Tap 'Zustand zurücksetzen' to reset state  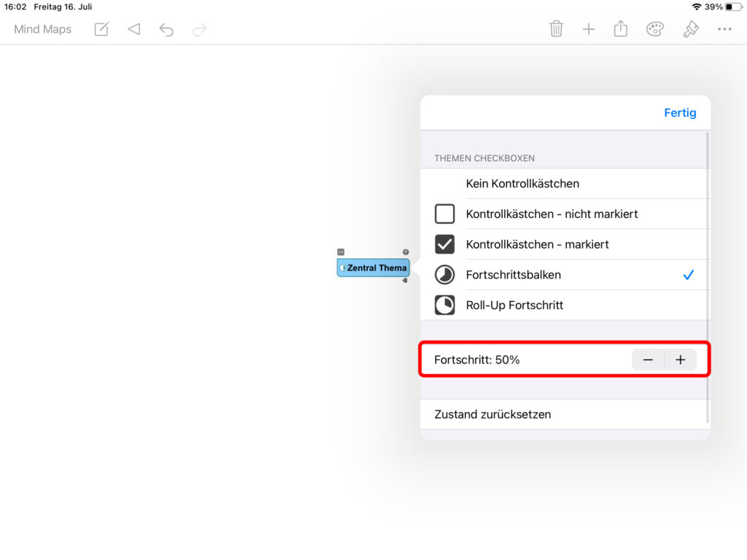pos(492,414)
